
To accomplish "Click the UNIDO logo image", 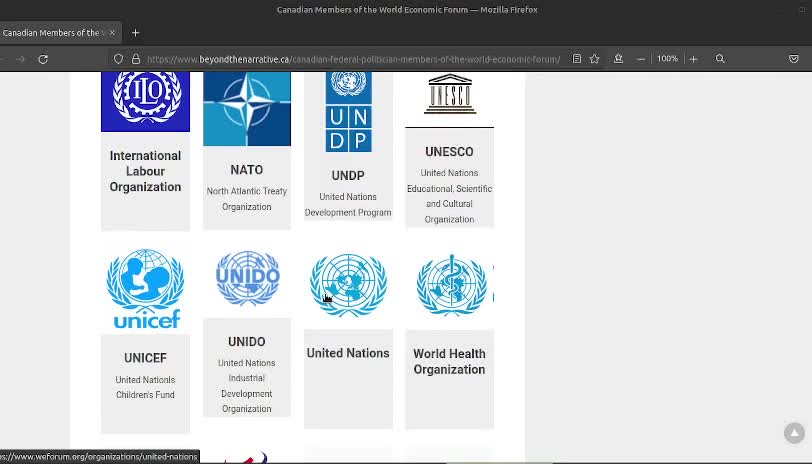I will tap(248, 279).
